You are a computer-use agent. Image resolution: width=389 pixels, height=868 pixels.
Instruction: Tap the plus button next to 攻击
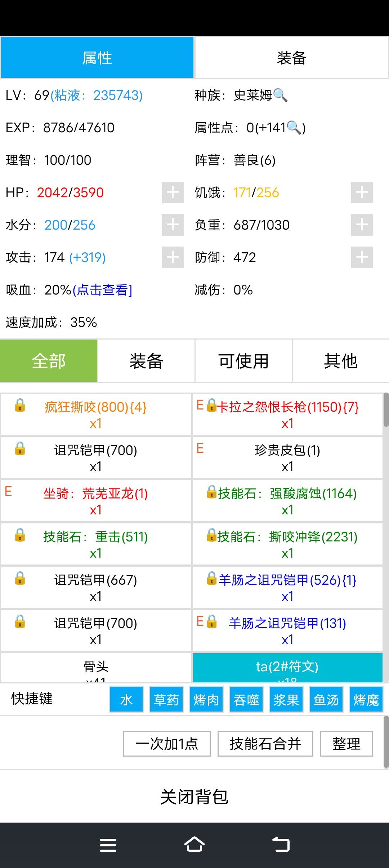tap(173, 257)
